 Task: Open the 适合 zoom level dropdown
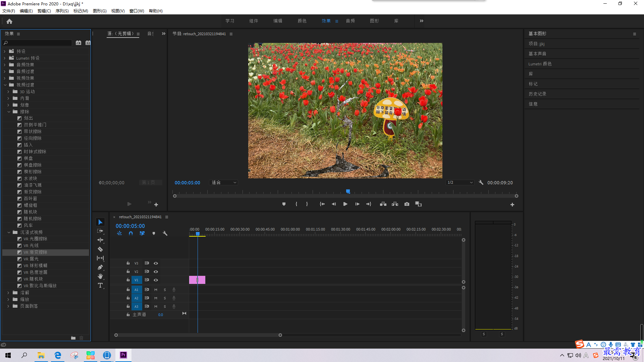tap(224, 182)
